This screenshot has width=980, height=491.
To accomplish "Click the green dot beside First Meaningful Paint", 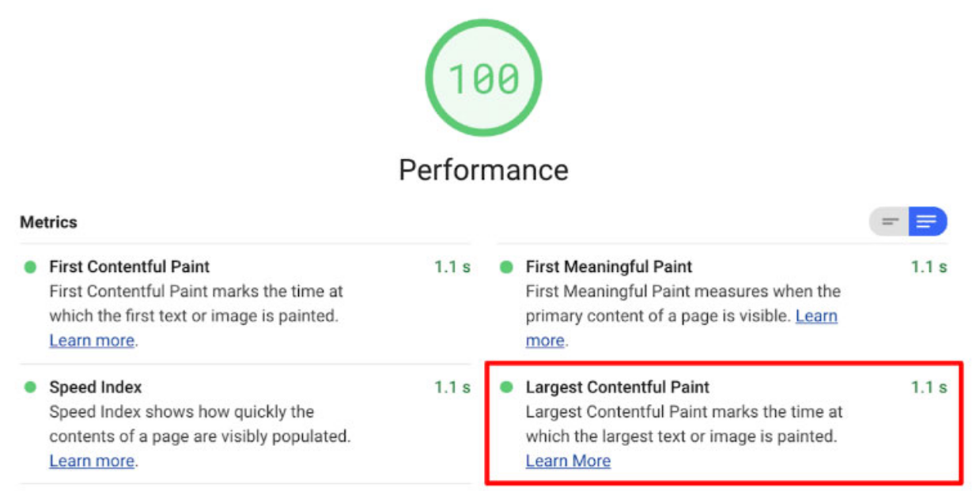I will [507, 267].
